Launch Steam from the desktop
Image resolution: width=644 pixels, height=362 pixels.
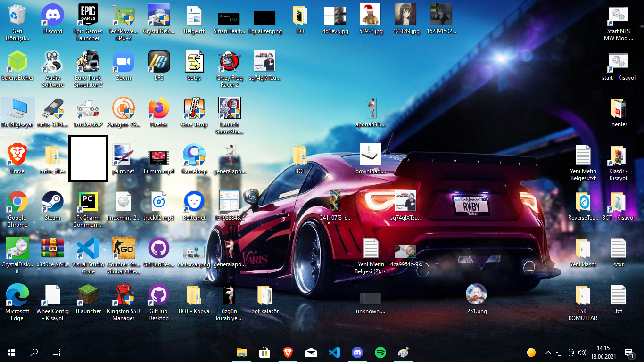click(x=53, y=206)
